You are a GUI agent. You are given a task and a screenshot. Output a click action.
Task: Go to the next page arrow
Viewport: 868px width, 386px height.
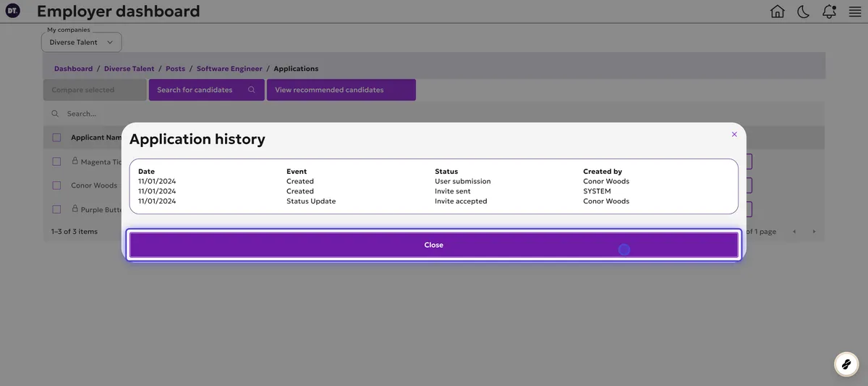[814, 232]
